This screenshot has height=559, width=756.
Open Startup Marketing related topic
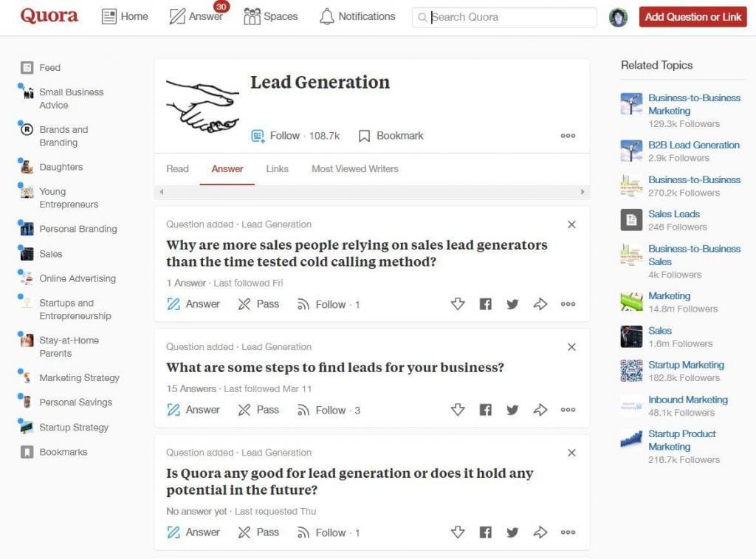pyautogui.click(x=686, y=365)
